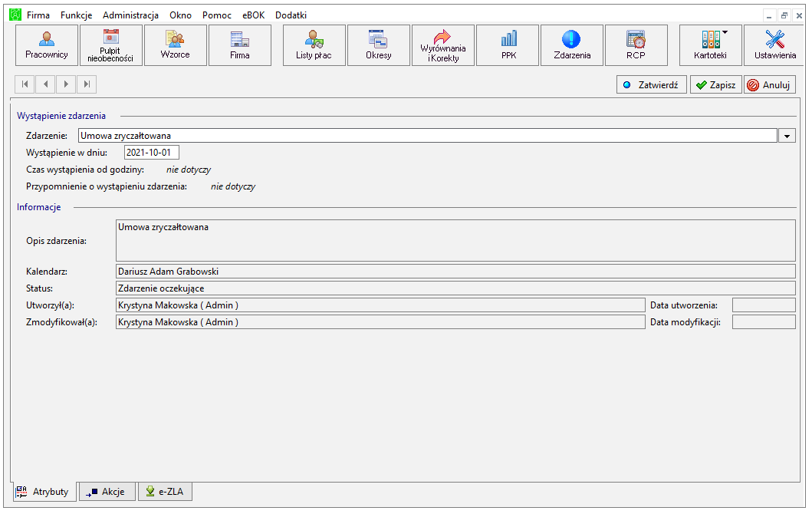
Task: Open the Funkcje menu
Action: coord(76,15)
